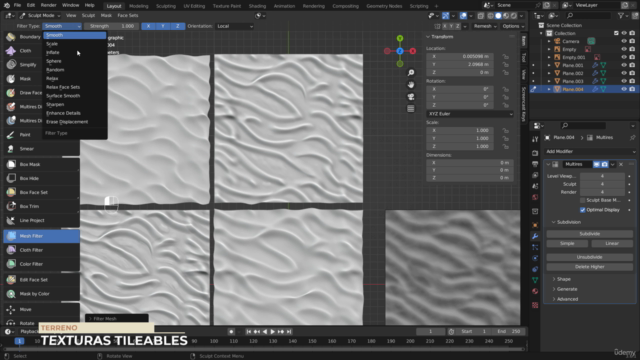
Task: Open the Orientation Local dropdown
Action: [235, 26]
